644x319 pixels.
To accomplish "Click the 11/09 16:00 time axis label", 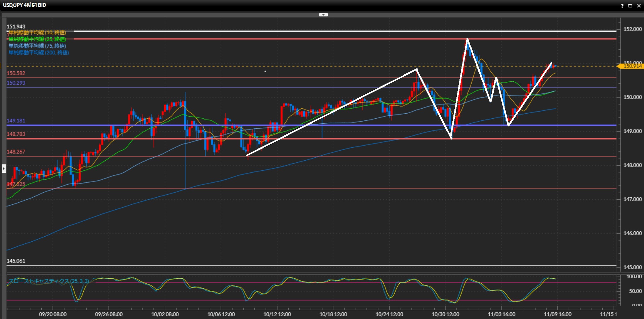I will coord(557,314).
